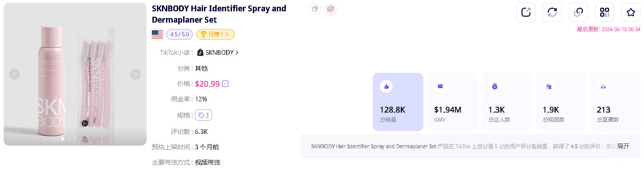Copy the product title using the copy icon
644x170 pixels.
[x=316, y=9]
